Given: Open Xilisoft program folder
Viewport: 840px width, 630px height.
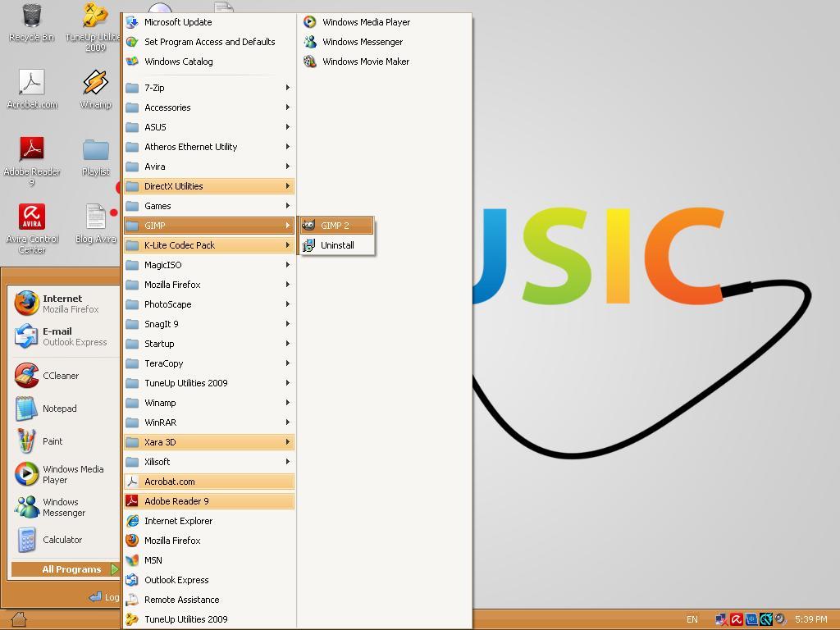Looking at the screenshot, I should coord(209,462).
